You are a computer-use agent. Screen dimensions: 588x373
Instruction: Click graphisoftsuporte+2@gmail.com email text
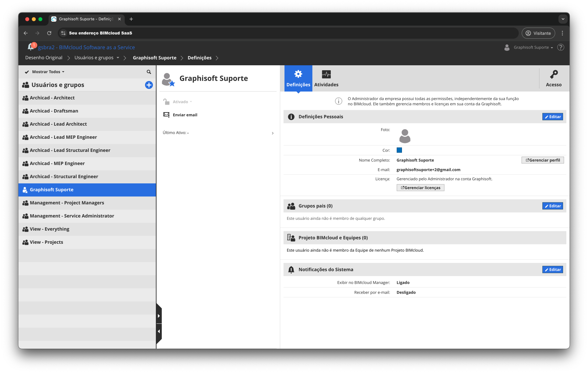(x=428, y=170)
